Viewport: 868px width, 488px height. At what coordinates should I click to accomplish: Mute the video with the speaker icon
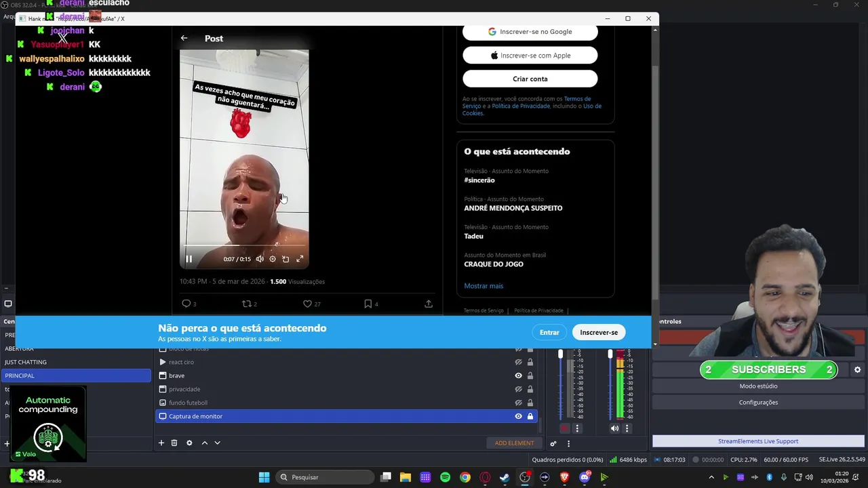tap(260, 259)
